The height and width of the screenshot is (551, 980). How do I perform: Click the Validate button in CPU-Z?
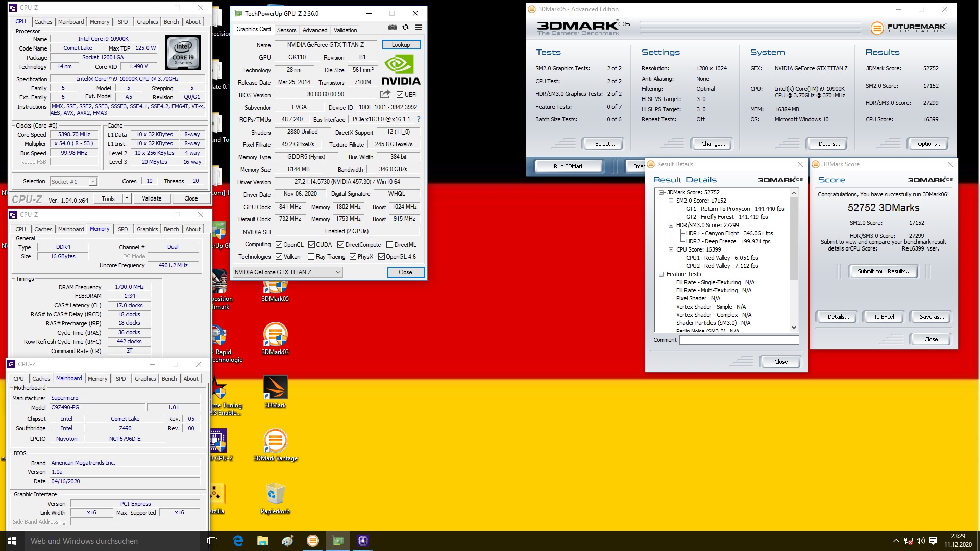[x=152, y=198]
